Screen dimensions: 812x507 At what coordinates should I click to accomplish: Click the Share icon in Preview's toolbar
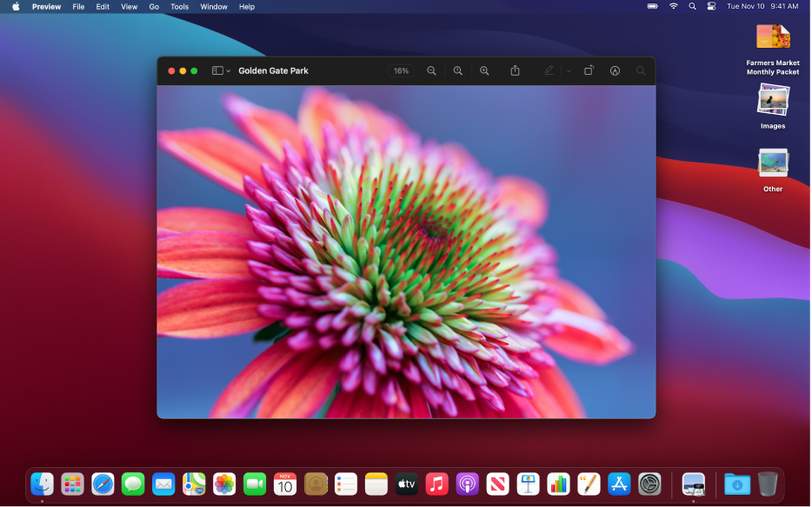[x=515, y=70]
